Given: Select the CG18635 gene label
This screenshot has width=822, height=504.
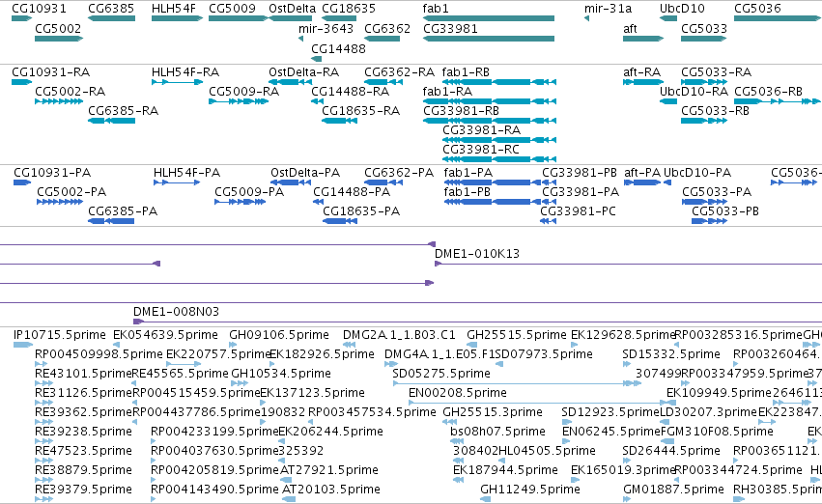Looking at the screenshot, I should (x=349, y=9).
